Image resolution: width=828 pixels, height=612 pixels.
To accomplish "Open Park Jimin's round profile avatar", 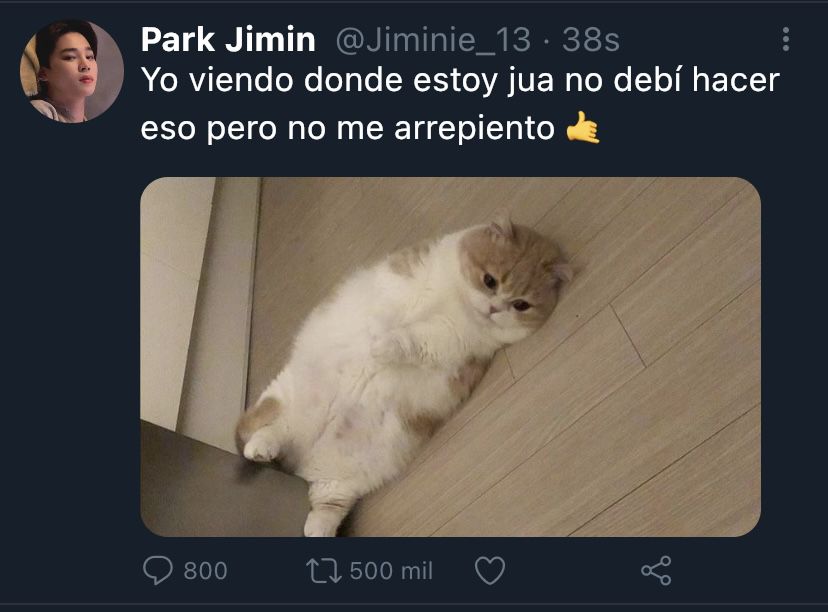I will tap(72, 71).
